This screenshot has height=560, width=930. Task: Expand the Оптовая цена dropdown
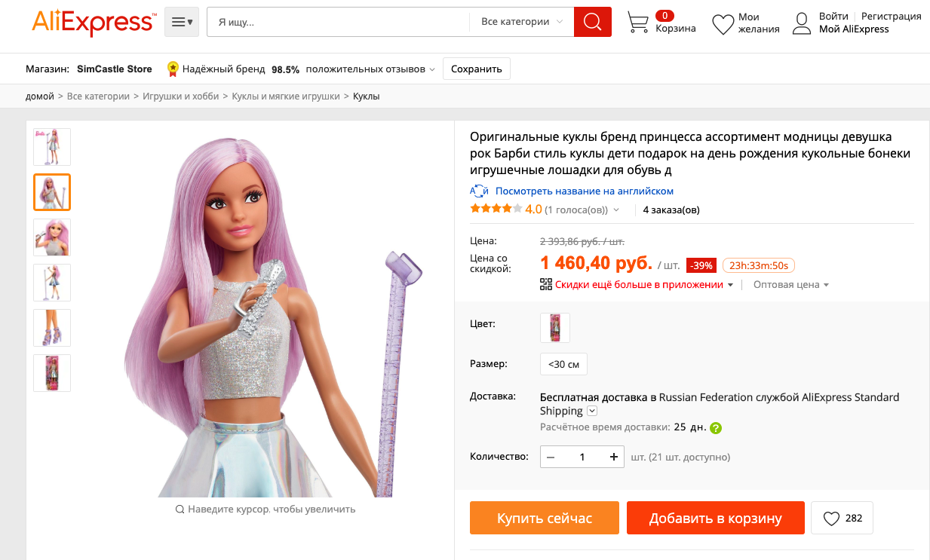click(x=791, y=285)
